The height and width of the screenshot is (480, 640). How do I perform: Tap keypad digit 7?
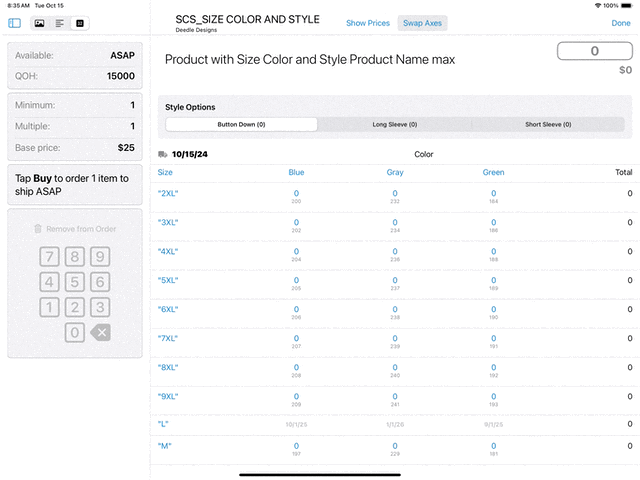click(x=49, y=257)
